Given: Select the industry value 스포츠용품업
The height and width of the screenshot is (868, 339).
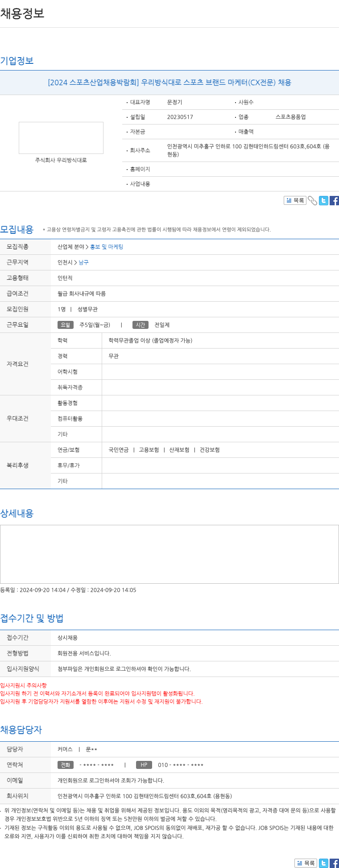Looking at the screenshot, I should 291,117.
